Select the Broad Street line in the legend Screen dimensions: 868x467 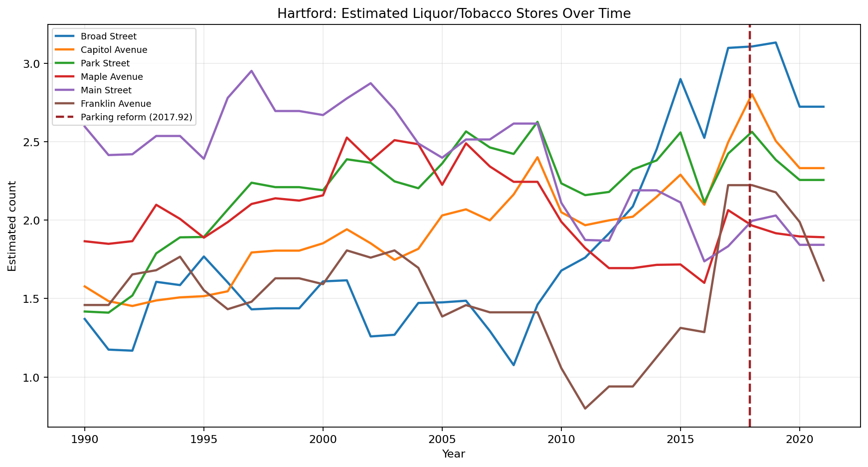(108, 36)
